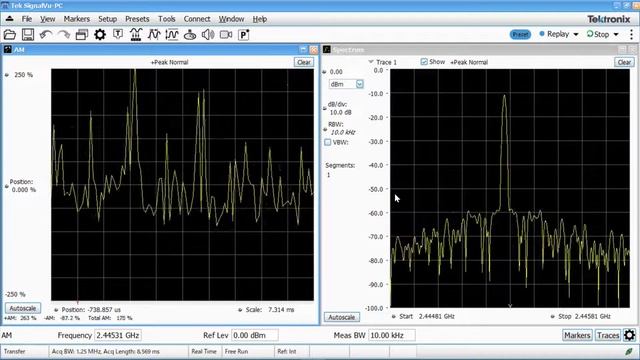Adjust the Start frequency knob

[393, 316]
